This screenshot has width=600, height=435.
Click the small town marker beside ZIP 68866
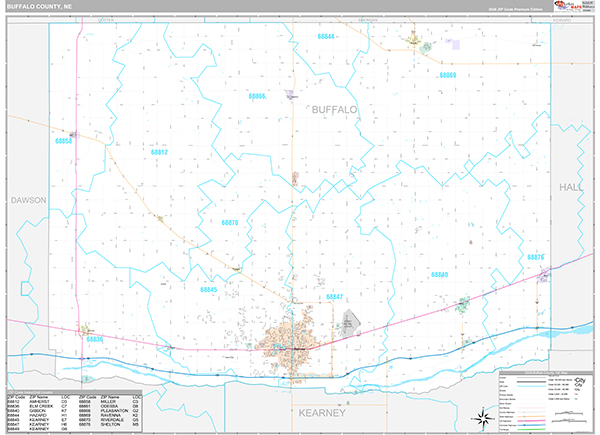289,95
